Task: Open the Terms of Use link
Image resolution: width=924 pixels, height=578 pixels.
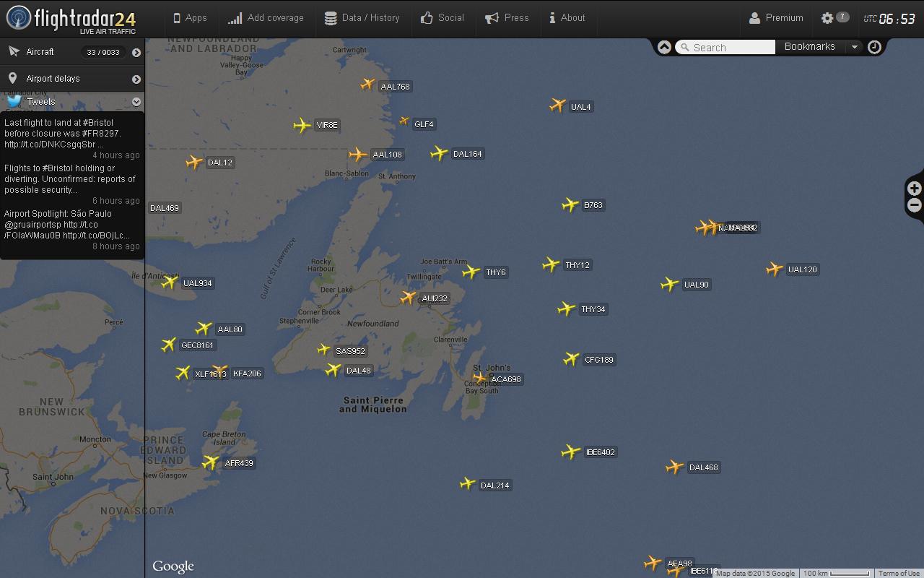Action: coord(899,573)
